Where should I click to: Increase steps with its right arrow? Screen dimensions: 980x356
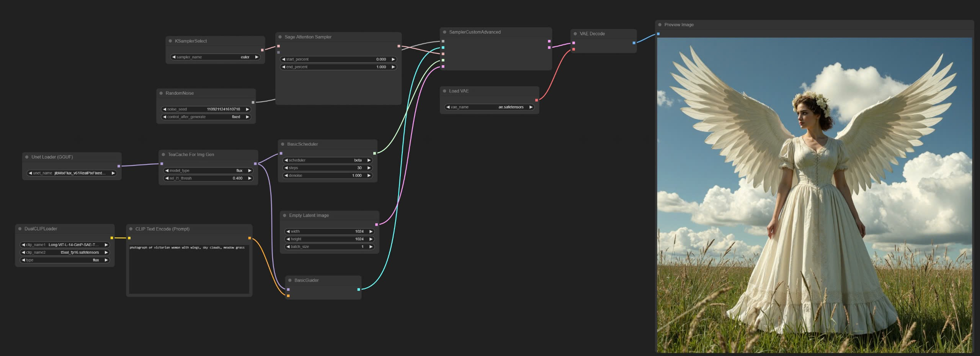(x=369, y=168)
